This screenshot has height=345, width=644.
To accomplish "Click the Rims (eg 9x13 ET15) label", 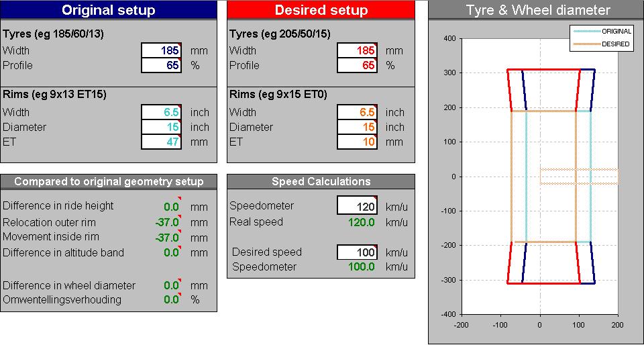I will [x=54, y=95].
